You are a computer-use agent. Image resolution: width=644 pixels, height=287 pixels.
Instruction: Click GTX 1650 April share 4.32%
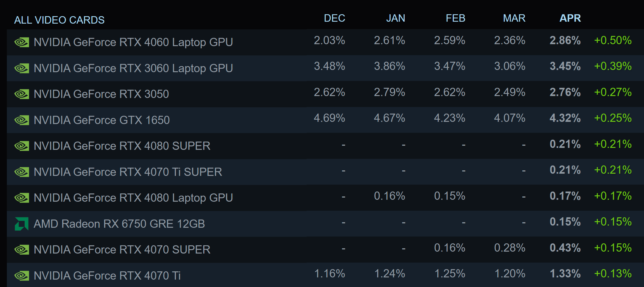pyautogui.click(x=565, y=118)
